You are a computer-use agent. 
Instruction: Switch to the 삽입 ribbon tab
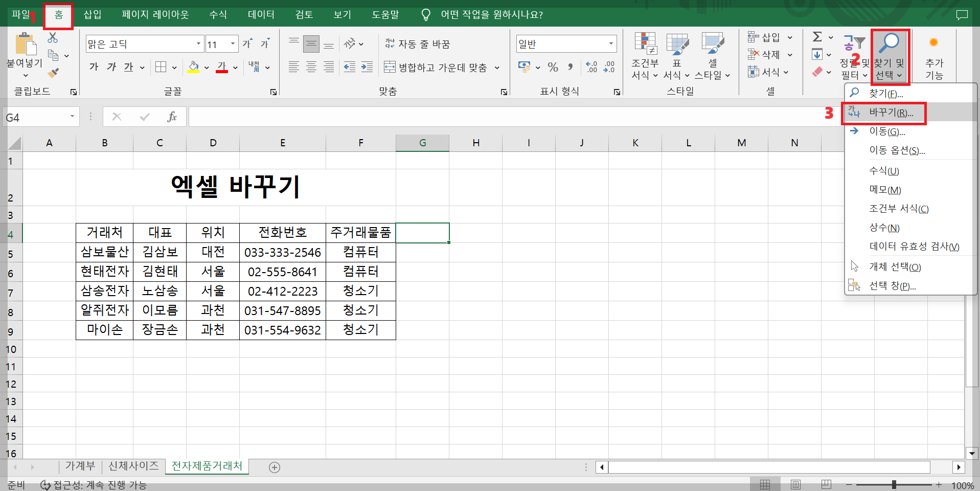point(92,14)
